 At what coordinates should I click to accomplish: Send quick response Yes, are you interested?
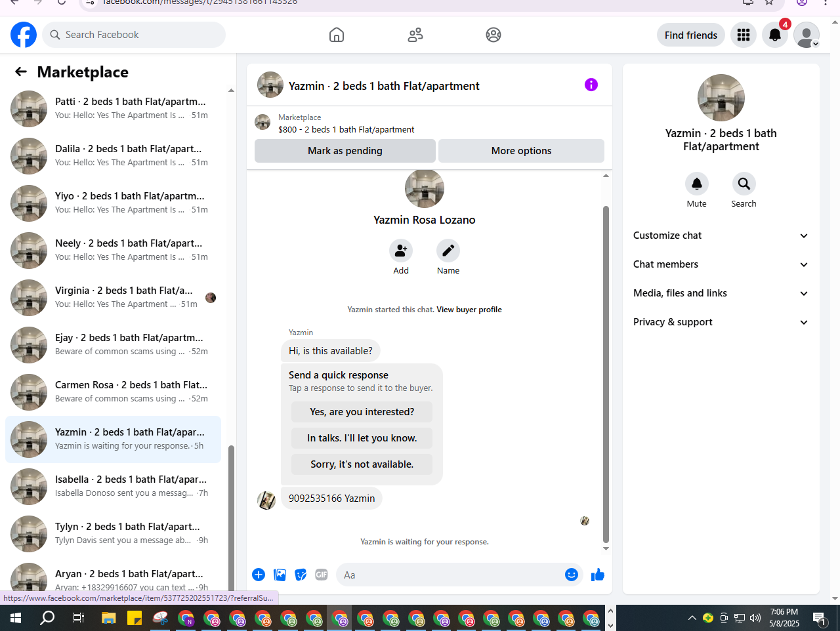(362, 412)
